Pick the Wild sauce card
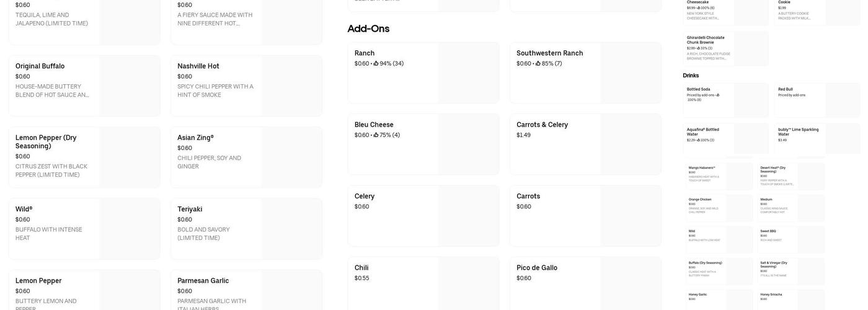The width and height of the screenshot is (868, 310). coord(84,228)
